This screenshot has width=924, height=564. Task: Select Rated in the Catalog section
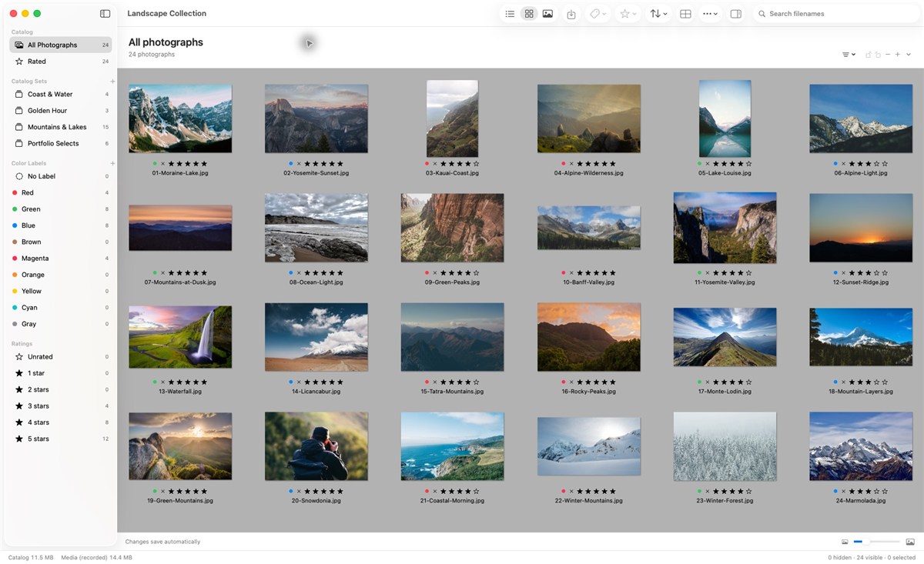[x=61, y=62]
